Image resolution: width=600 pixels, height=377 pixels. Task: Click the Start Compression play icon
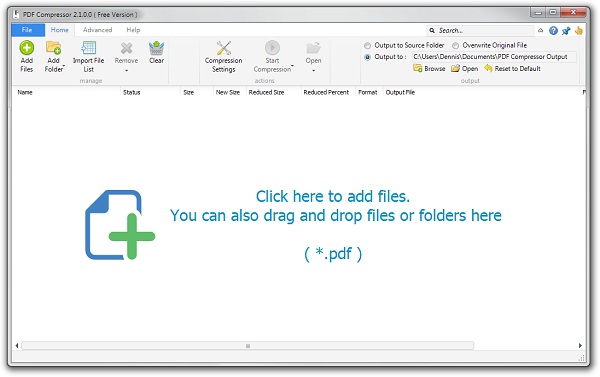point(272,48)
